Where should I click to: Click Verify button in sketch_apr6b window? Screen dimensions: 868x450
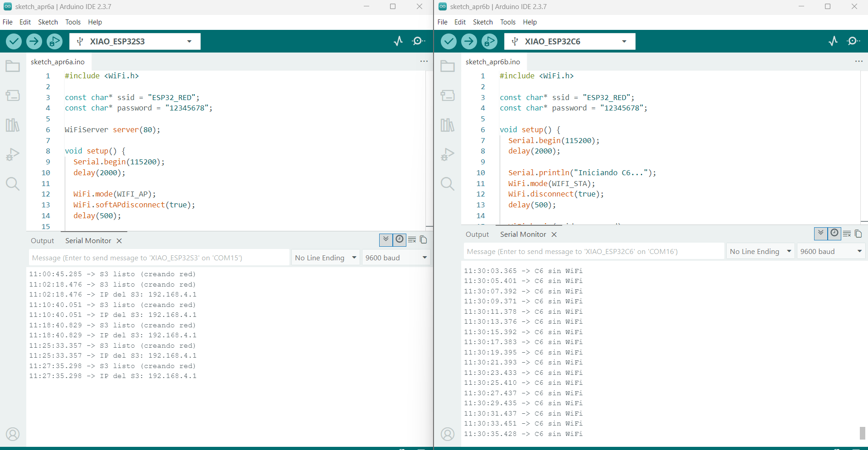click(449, 41)
